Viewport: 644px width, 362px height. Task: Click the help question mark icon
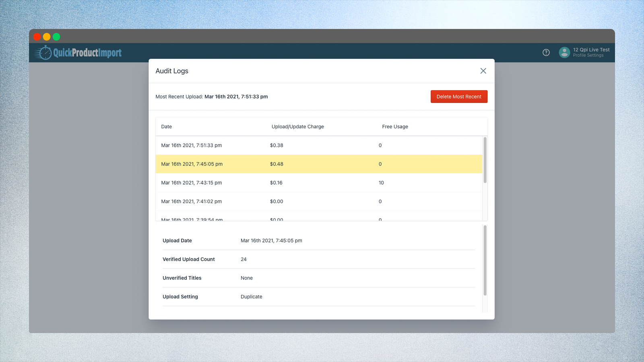(x=546, y=53)
